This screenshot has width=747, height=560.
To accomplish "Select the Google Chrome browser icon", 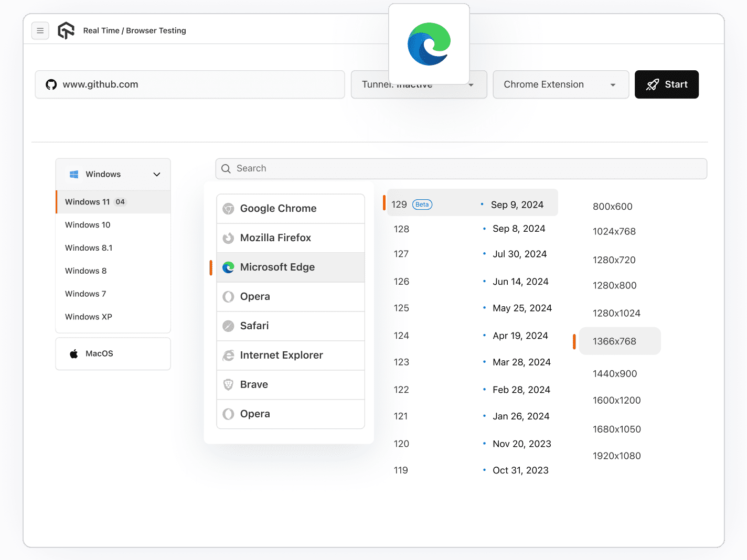I will [228, 208].
